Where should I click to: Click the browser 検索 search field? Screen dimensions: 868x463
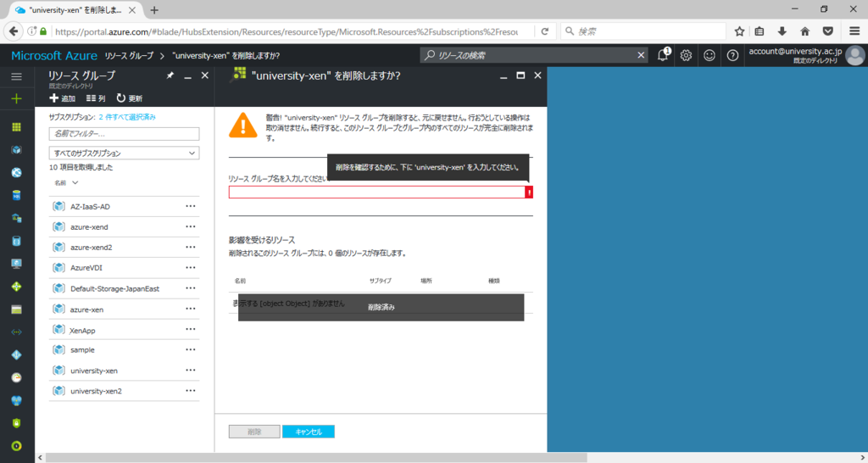(x=643, y=31)
